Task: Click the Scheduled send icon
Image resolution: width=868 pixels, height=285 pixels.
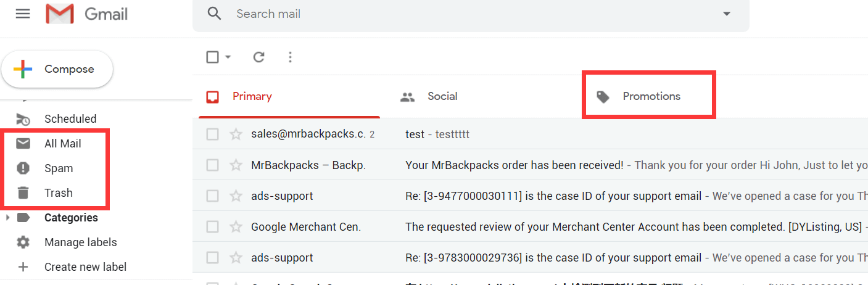Action: click(23, 118)
